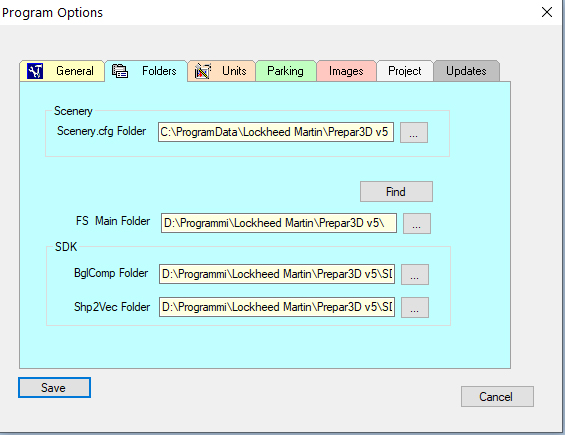Click into the Scenery.cfg Folder path field
Image resolution: width=565 pixels, height=435 pixels.
276,132
